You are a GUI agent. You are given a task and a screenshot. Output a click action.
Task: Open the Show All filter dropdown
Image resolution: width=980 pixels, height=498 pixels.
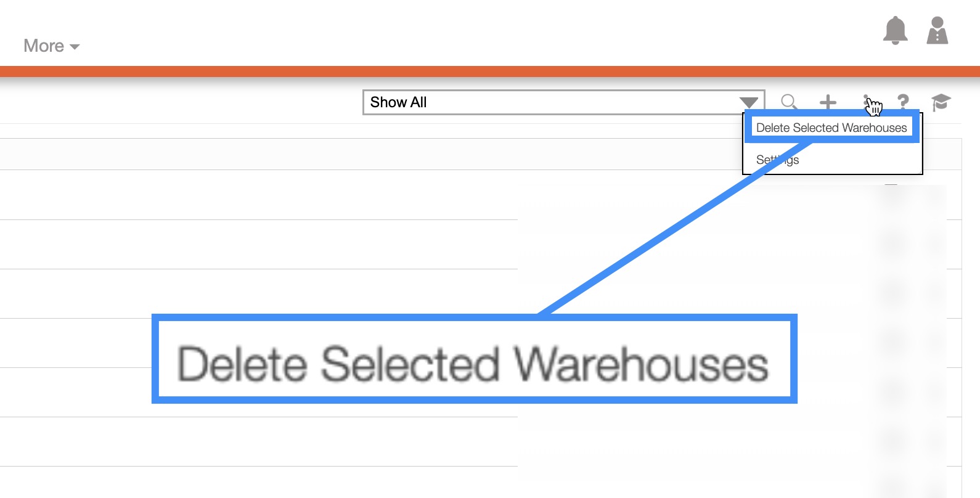(x=555, y=102)
